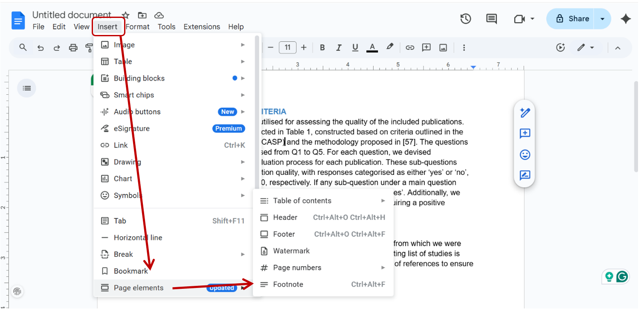Open the text color picker
This screenshot has width=644, height=311.
pyautogui.click(x=372, y=47)
